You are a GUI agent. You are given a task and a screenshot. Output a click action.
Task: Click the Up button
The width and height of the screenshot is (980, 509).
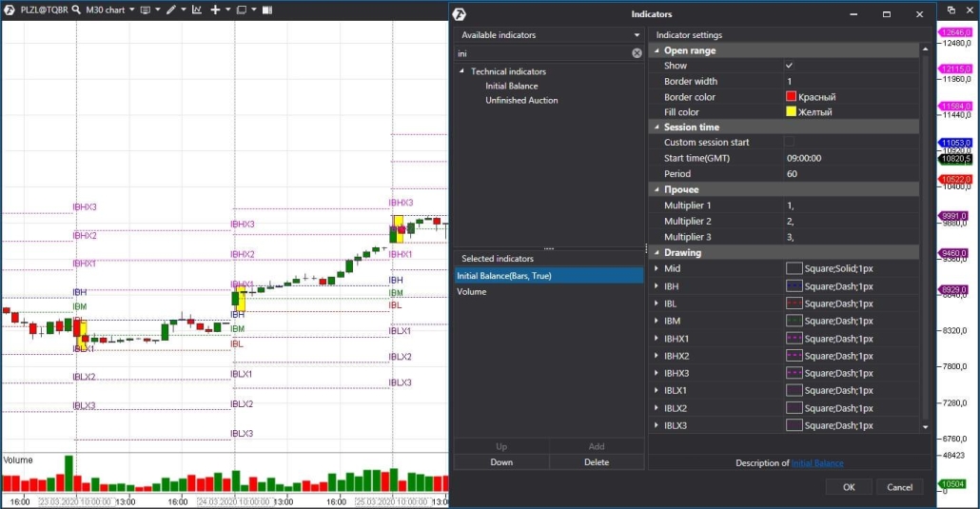(x=501, y=446)
